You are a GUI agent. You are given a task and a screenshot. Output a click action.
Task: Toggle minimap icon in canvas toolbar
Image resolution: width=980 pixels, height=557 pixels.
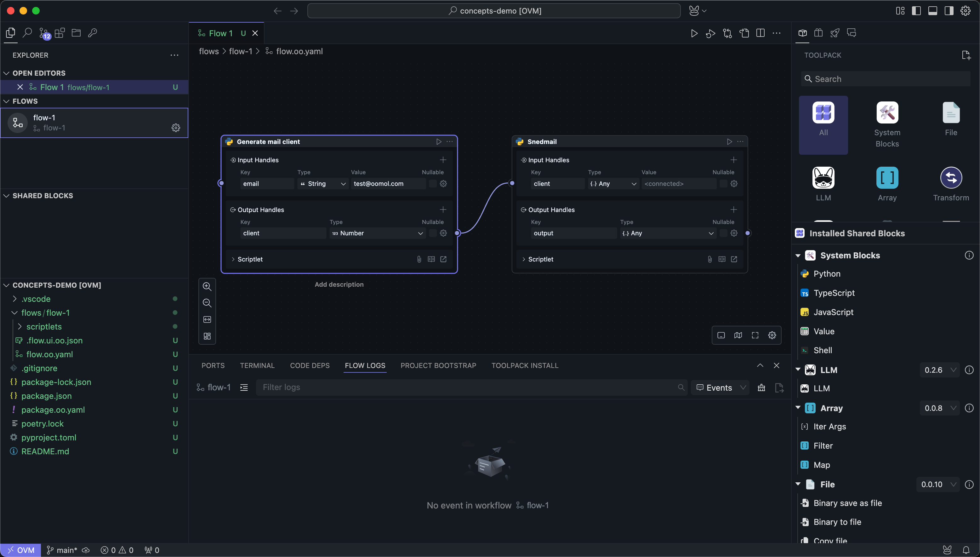tap(738, 335)
